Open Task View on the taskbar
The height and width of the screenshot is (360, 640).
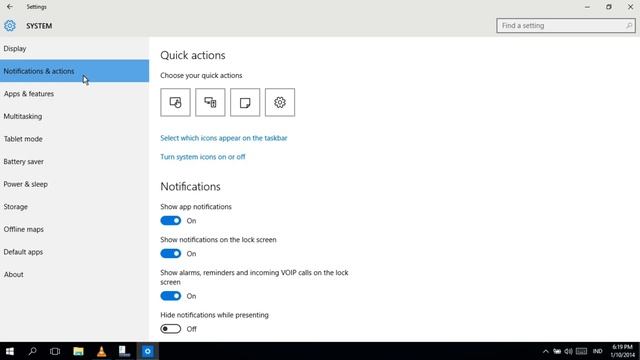(x=55, y=351)
